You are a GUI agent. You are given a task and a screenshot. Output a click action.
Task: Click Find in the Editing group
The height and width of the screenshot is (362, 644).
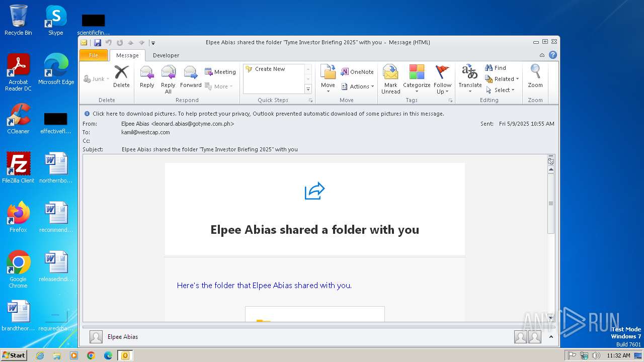496,67
